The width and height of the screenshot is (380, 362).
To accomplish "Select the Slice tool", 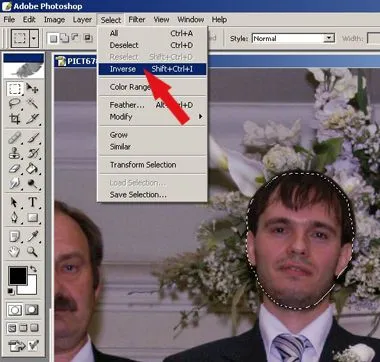I will click(33, 119).
